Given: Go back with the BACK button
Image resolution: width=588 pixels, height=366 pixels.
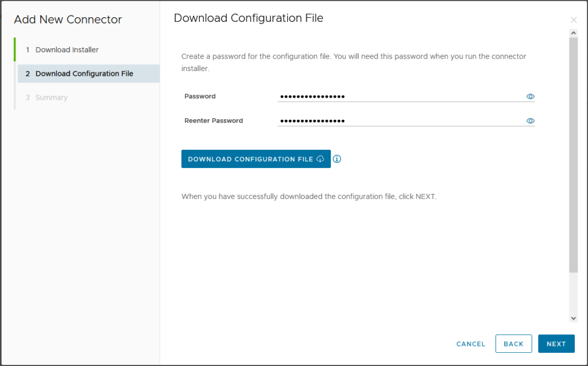Looking at the screenshot, I should (513, 344).
